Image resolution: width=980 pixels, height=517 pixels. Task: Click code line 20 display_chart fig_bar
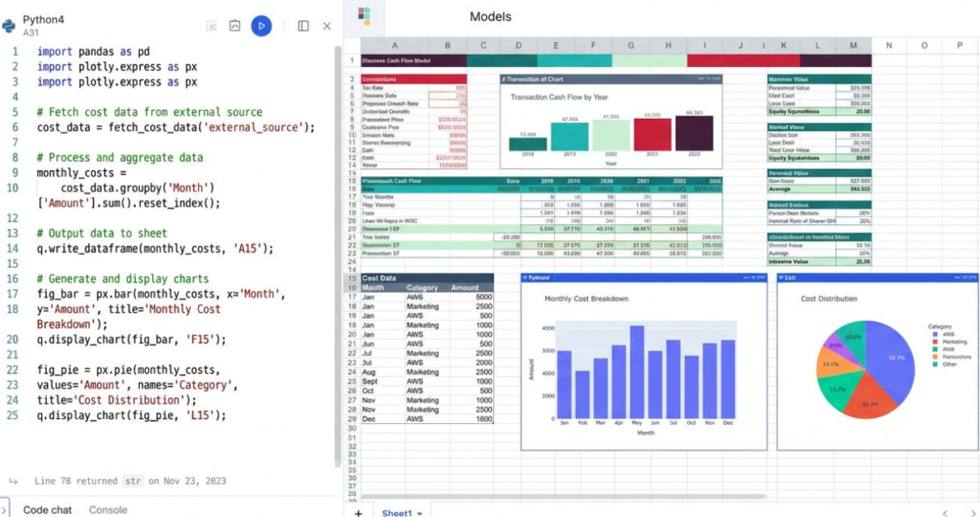click(131, 340)
